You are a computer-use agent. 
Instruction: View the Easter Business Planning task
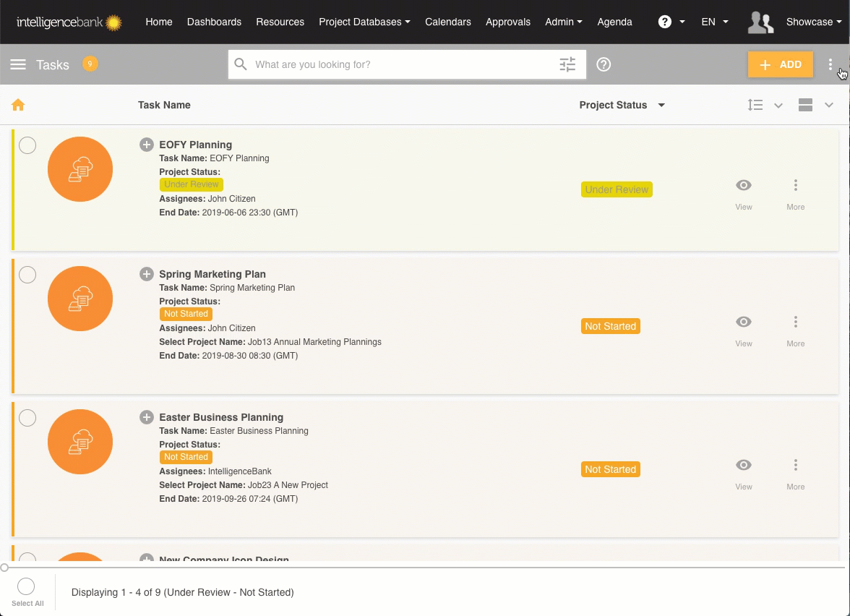(743, 474)
